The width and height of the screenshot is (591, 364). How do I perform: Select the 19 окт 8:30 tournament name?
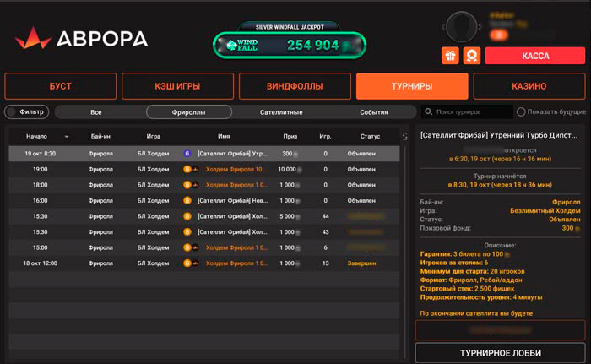[232, 154]
